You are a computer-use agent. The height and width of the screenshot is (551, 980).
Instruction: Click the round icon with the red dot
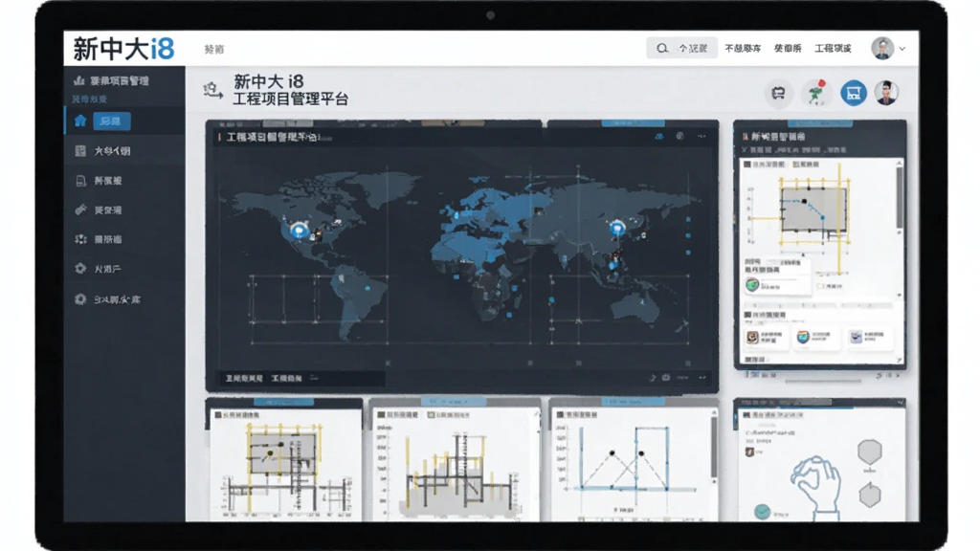point(816,93)
